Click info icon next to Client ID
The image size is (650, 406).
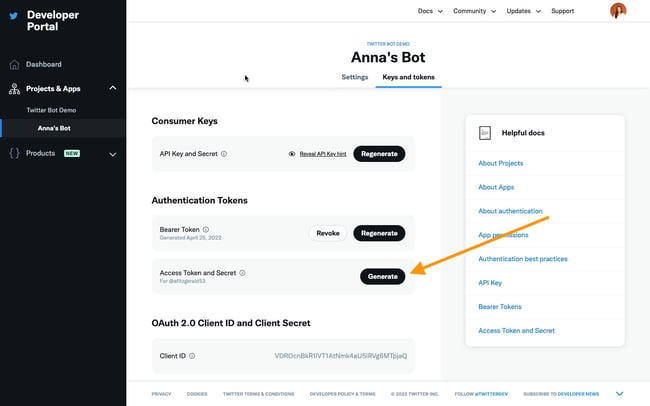click(192, 355)
